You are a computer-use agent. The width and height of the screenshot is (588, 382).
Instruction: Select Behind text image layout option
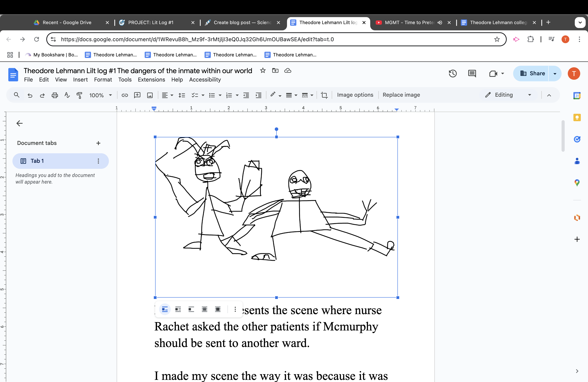(205, 309)
